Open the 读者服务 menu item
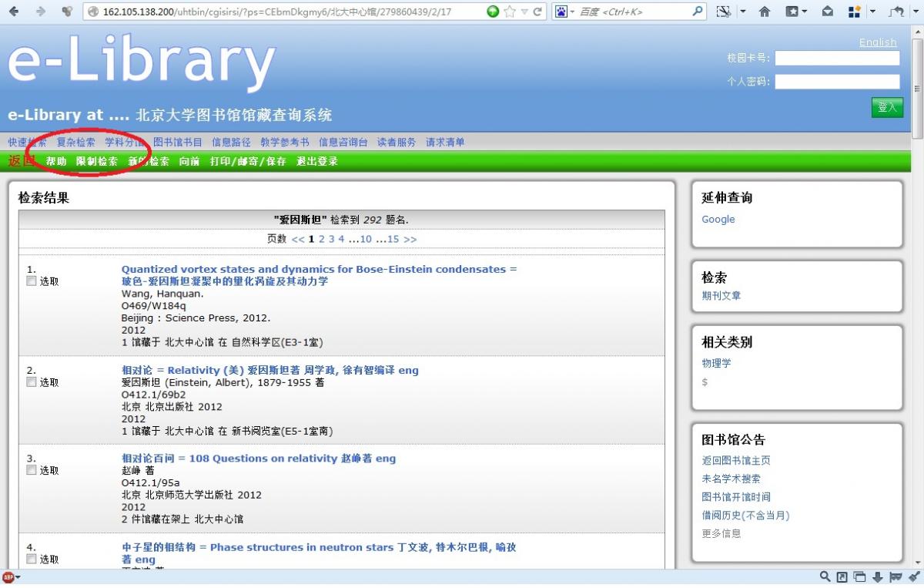The width and height of the screenshot is (924, 588). point(397,143)
